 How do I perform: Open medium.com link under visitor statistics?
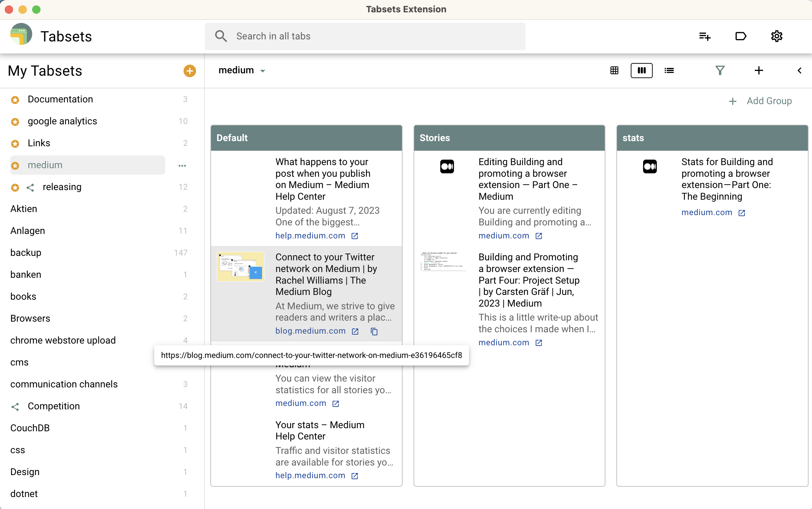pyautogui.click(x=301, y=404)
